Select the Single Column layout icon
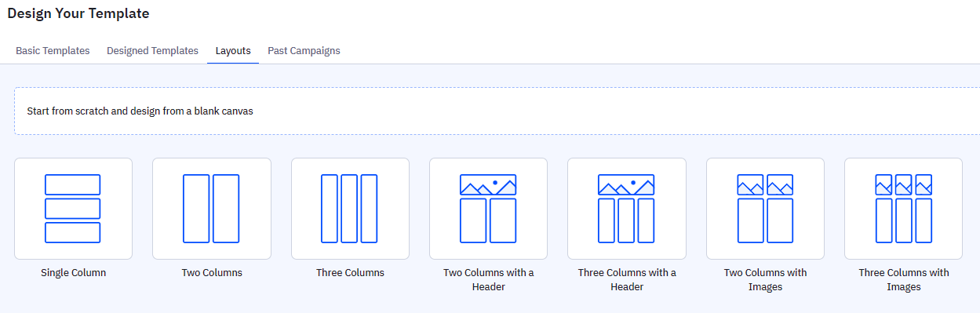 73,209
